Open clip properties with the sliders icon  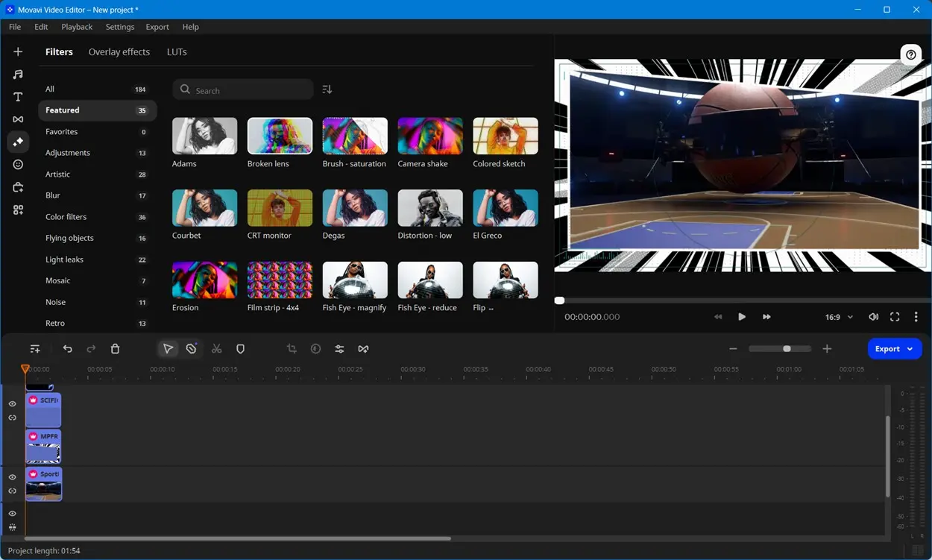tap(339, 348)
